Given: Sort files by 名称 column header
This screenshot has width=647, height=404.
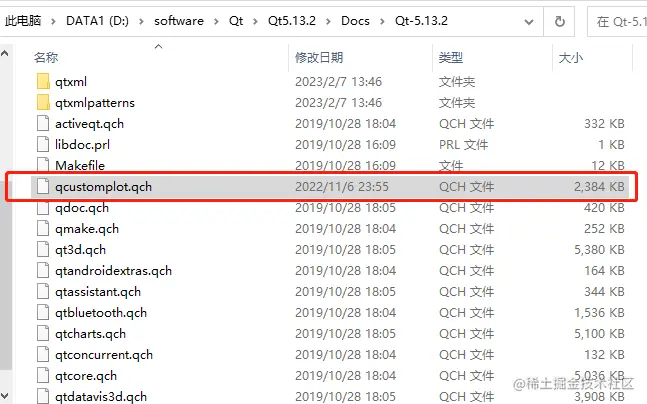Looking at the screenshot, I should pos(46,57).
